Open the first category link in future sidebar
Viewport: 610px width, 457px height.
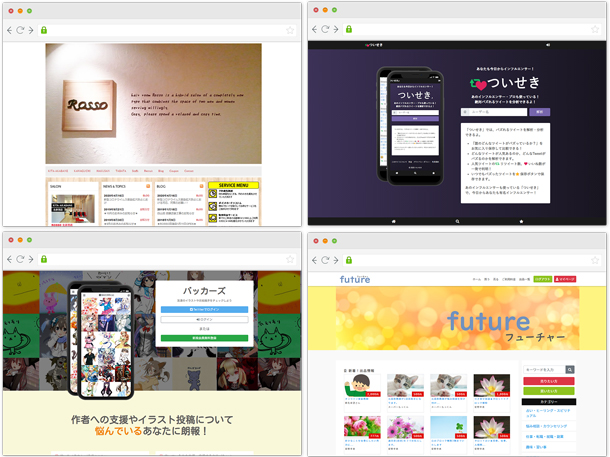[548, 413]
